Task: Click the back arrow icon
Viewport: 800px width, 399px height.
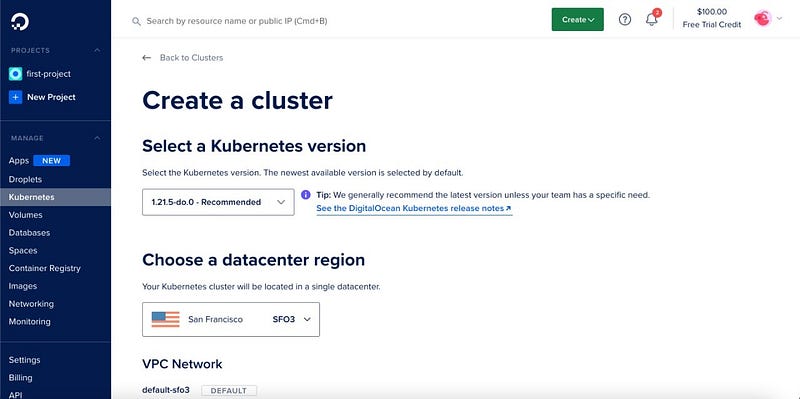Action: [146, 58]
